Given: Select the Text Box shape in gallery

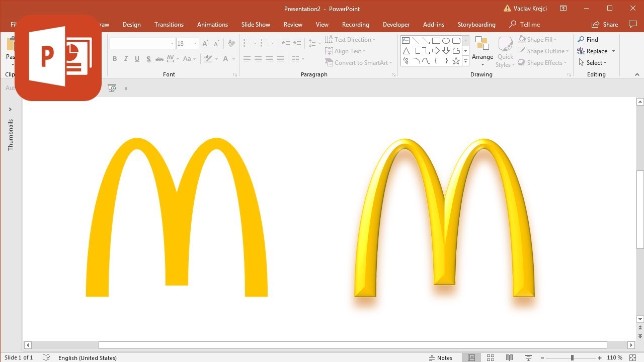Looking at the screenshot, I should [x=406, y=41].
